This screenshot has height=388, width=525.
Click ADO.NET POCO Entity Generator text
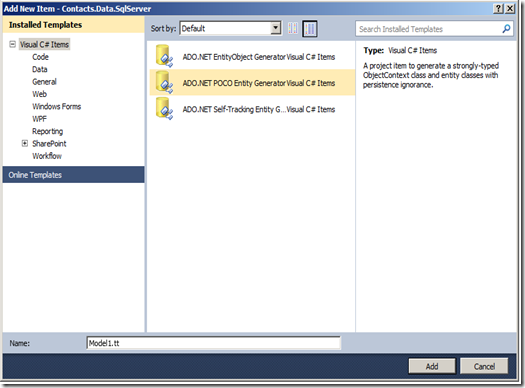(x=234, y=83)
